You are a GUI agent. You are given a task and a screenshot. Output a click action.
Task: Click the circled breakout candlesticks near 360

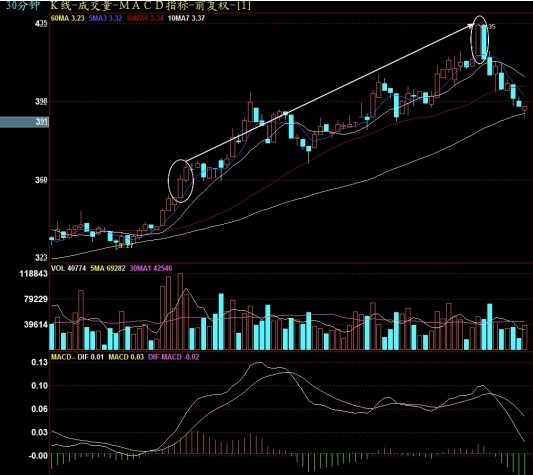point(181,181)
